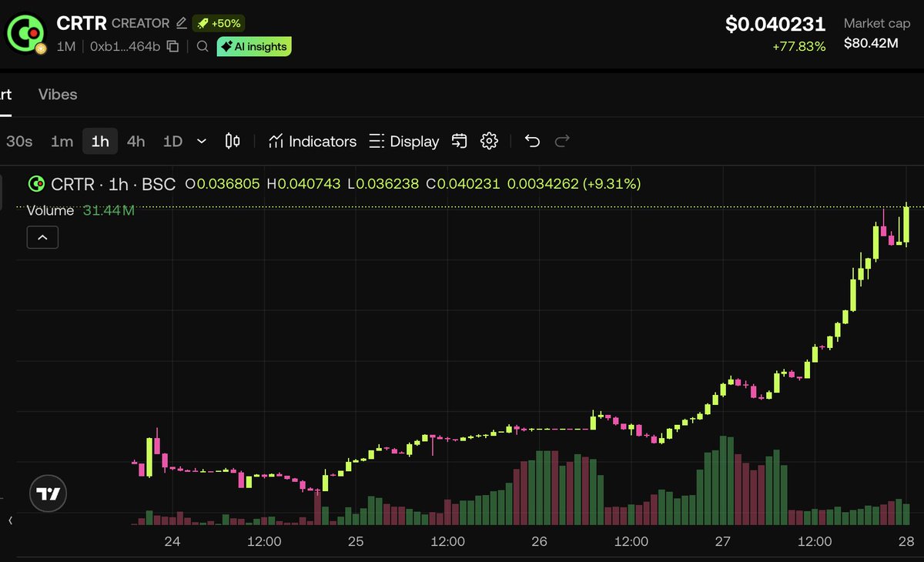
Task: Open candlestick chart type selector
Action: 233,141
